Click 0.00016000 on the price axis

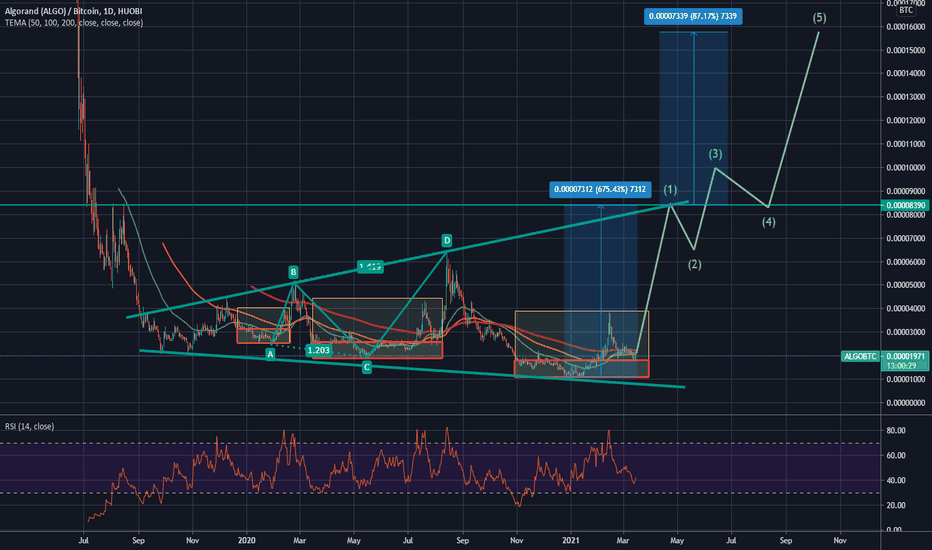tap(906, 27)
